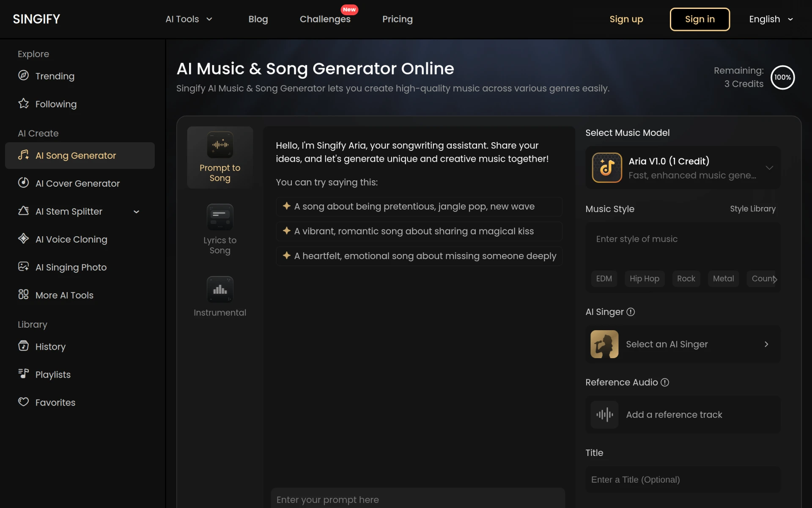Expand the Aria V1.0 model dropdown
The height and width of the screenshot is (508, 812).
683,168
